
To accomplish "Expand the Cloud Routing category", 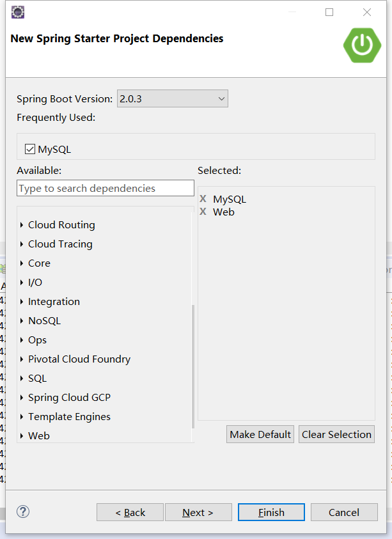I will pos(22,225).
